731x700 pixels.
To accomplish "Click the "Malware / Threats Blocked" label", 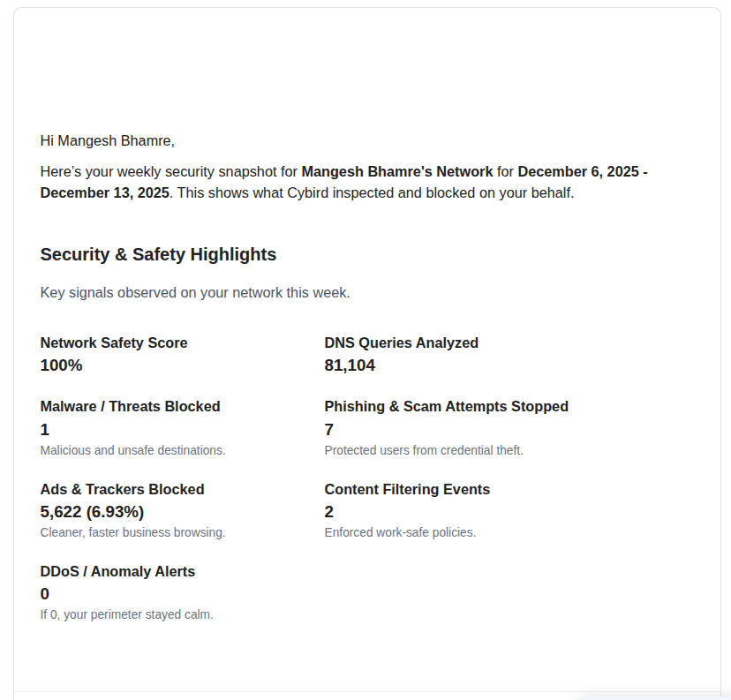I will [130, 407].
